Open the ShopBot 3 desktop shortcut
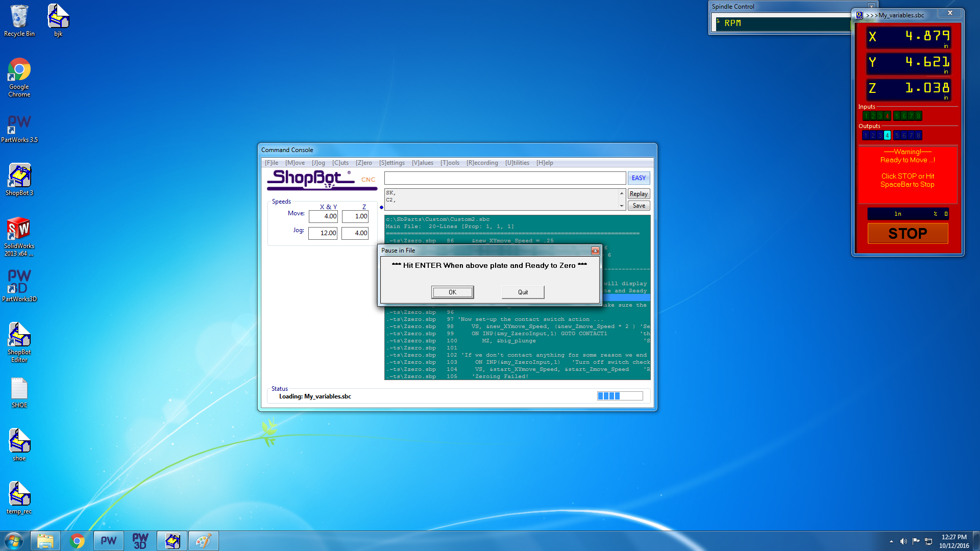Screen dimensions: 980x551 [19, 179]
